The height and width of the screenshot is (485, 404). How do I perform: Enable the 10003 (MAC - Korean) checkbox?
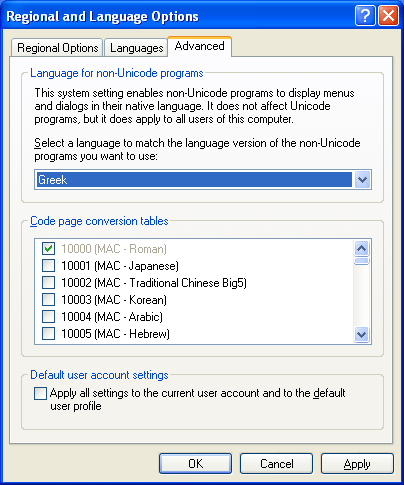(x=48, y=300)
